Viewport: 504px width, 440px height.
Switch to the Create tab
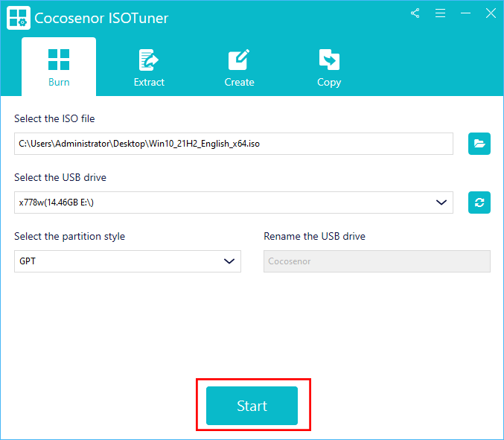239,68
